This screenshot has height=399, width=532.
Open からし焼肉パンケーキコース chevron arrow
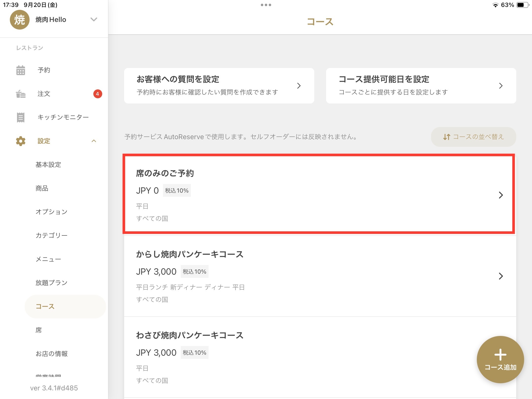coord(500,276)
